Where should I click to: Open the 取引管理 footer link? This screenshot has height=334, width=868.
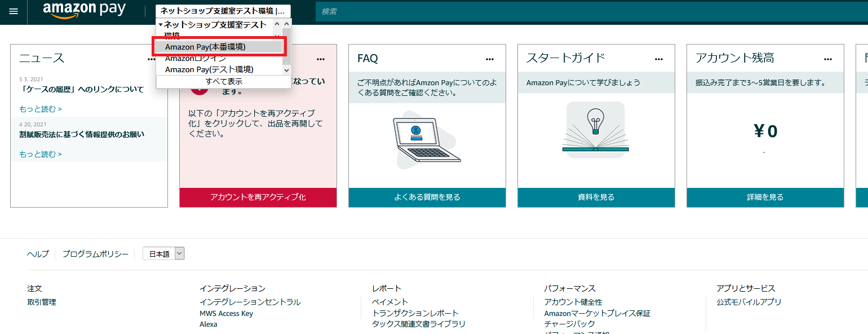click(42, 302)
